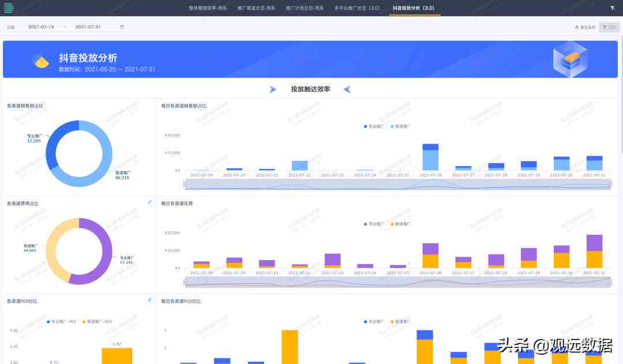Image resolution: width=623 pixels, height=364 pixels.
Task: Click left handle of the cost chart range slider
Action: tap(185, 282)
